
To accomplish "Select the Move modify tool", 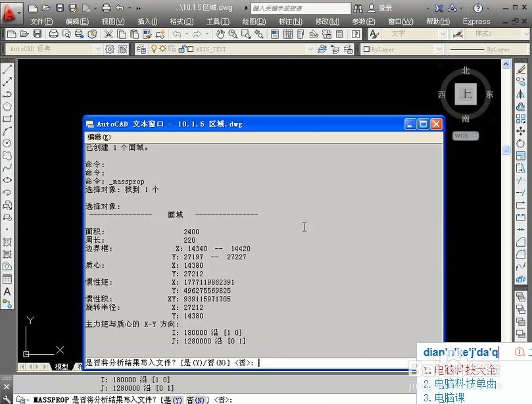I will coord(521,131).
